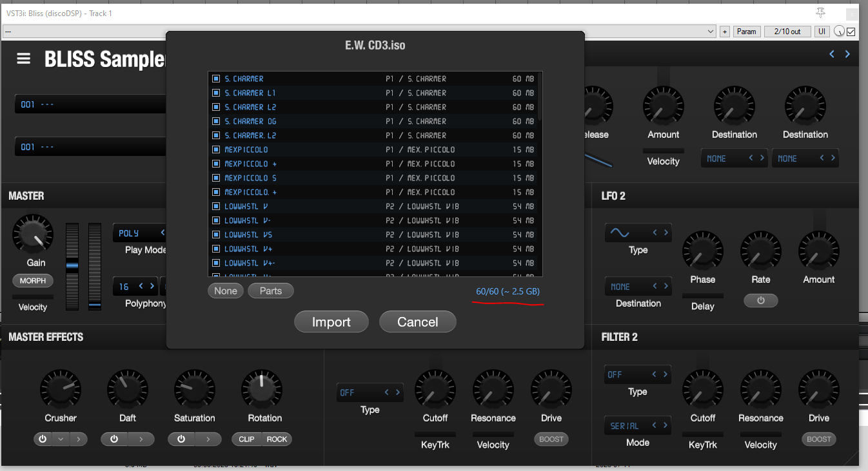Screen dimensions: 868x471
Task: Enable the CLIP mode under Rotation
Action: [x=246, y=439]
